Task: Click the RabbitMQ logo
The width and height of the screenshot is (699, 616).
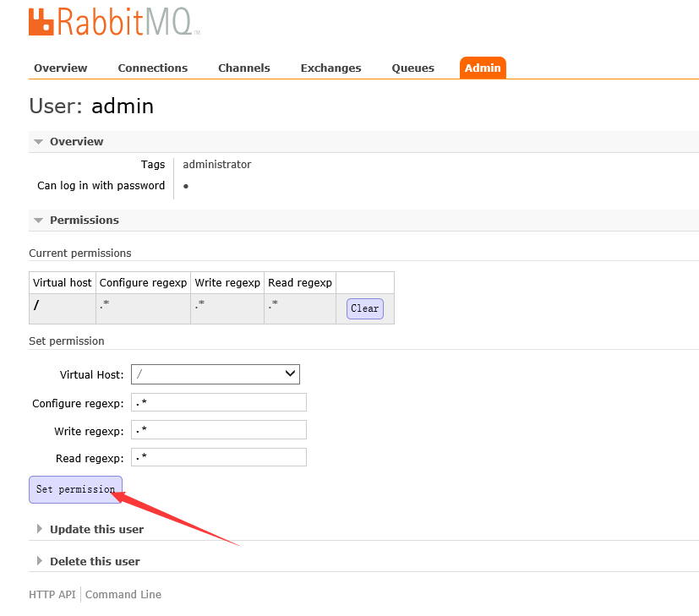Action: (114, 22)
